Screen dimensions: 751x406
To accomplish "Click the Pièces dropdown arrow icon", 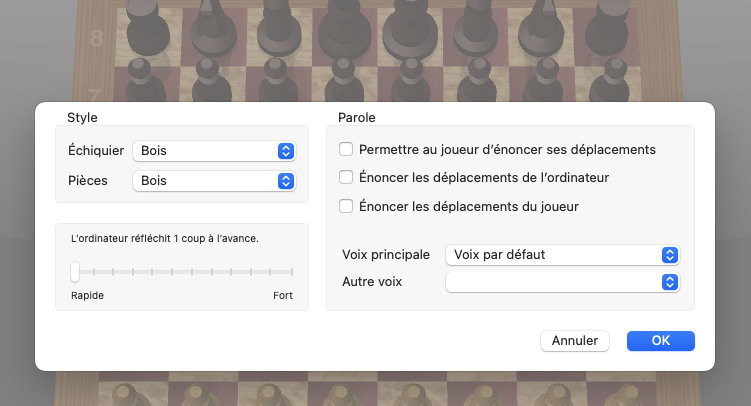I will (x=286, y=181).
